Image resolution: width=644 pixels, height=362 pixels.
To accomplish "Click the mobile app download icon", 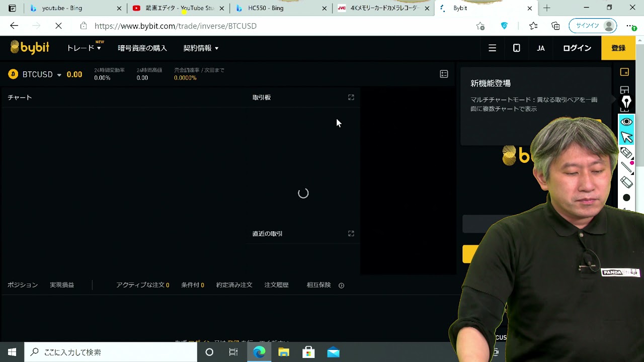I will tap(517, 48).
